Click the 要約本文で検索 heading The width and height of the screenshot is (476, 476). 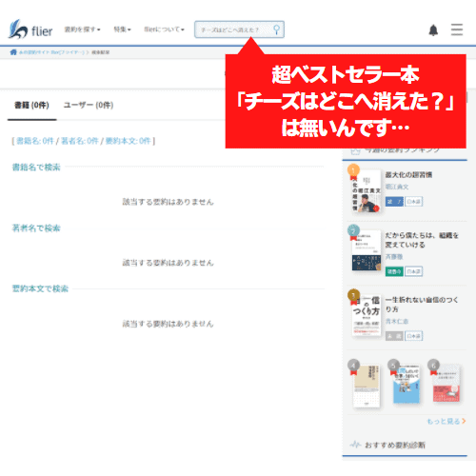click(x=40, y=288)
